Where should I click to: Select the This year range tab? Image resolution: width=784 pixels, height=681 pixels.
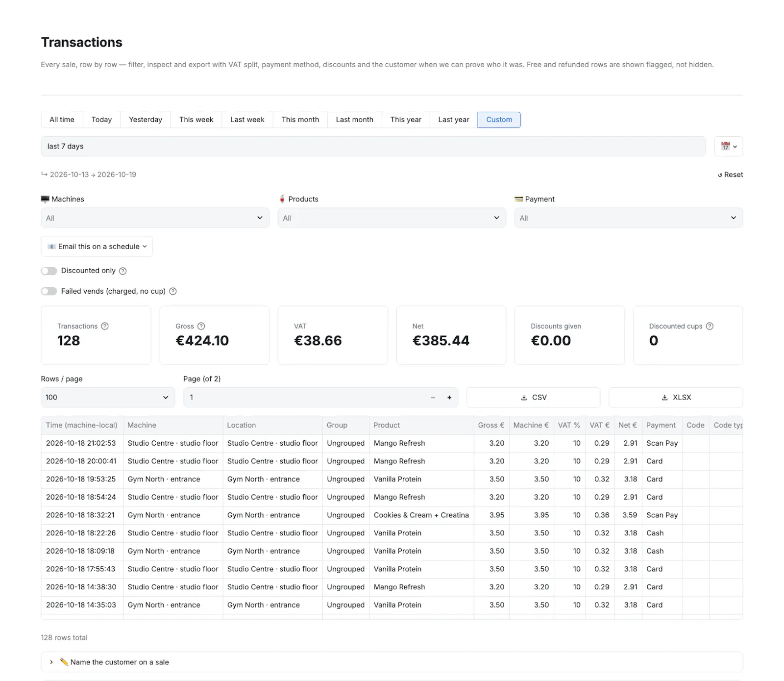point(406,120)
